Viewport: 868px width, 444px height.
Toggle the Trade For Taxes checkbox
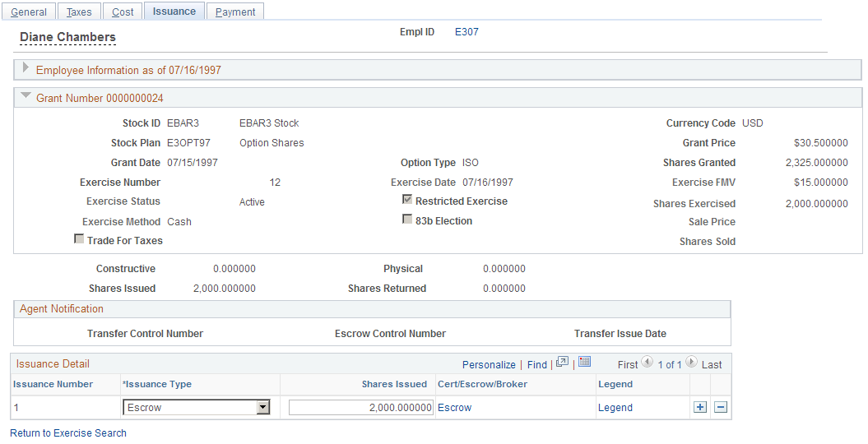pyautogui.click(x=79, y=239)
